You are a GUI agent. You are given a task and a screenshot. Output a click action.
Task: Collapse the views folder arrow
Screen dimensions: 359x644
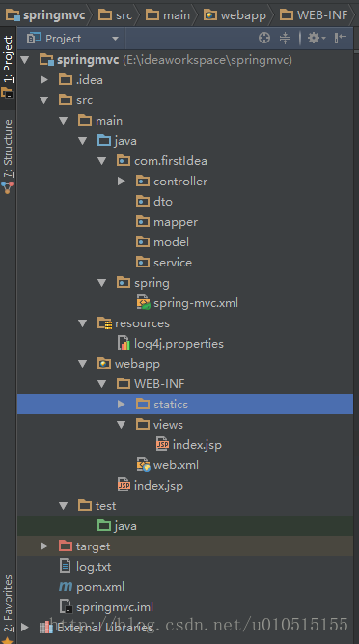pyautogui.click(x=121, y=425)
